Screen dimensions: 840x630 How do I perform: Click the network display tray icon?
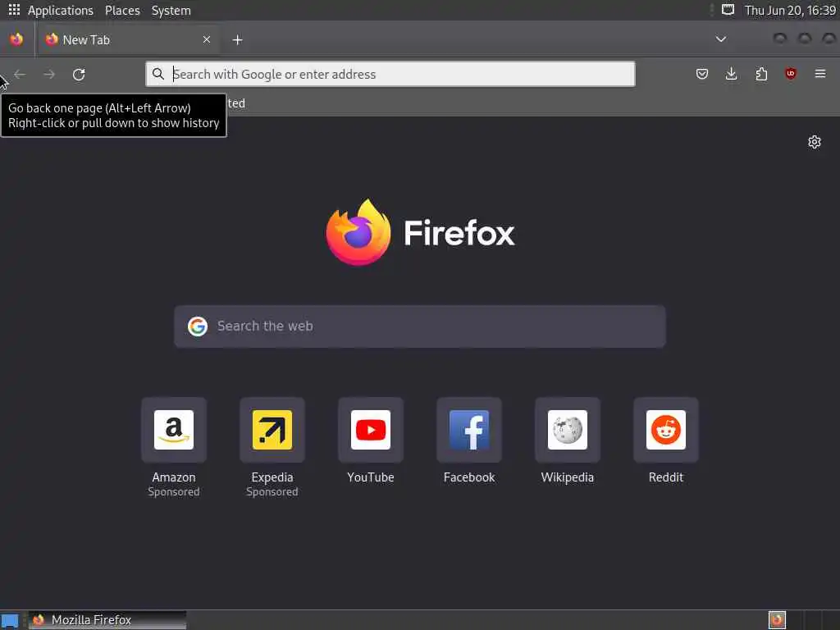[728, 10]
